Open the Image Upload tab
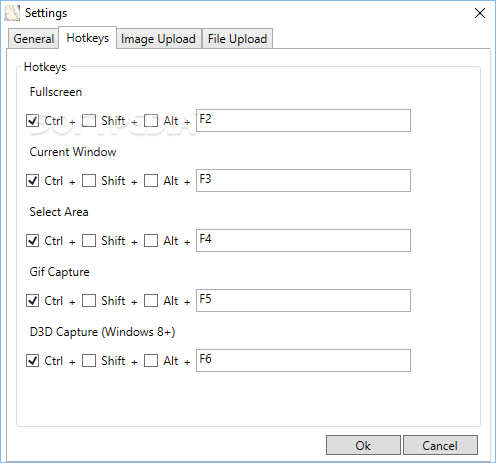The width and height of the screenshot is (496, 463). [x=158, y=39]
